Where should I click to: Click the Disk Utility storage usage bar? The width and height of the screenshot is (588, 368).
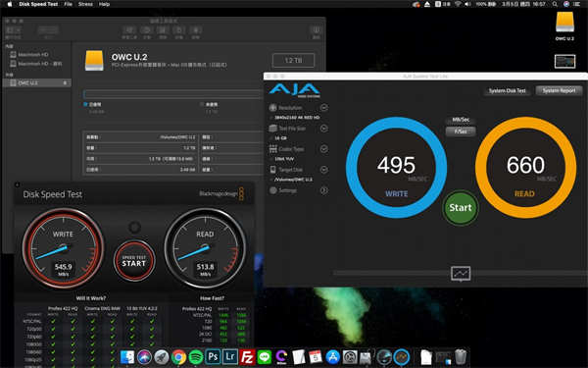point(173,94)
